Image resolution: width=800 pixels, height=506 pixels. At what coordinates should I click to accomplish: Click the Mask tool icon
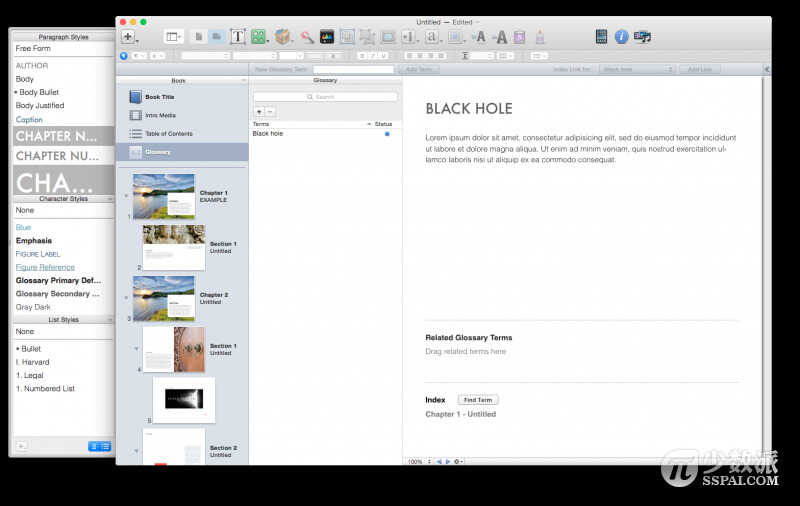(347, 37)
